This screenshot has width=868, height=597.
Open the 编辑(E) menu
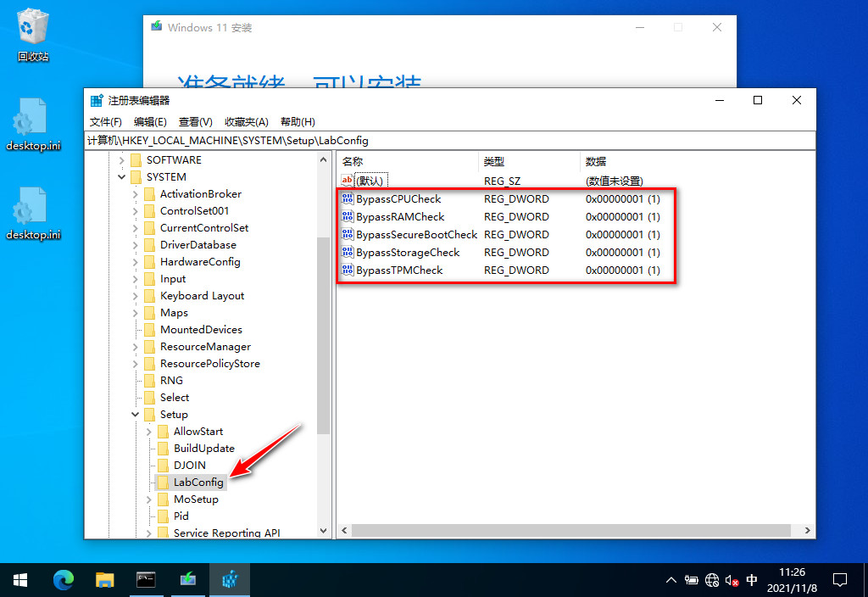point(150,122)
